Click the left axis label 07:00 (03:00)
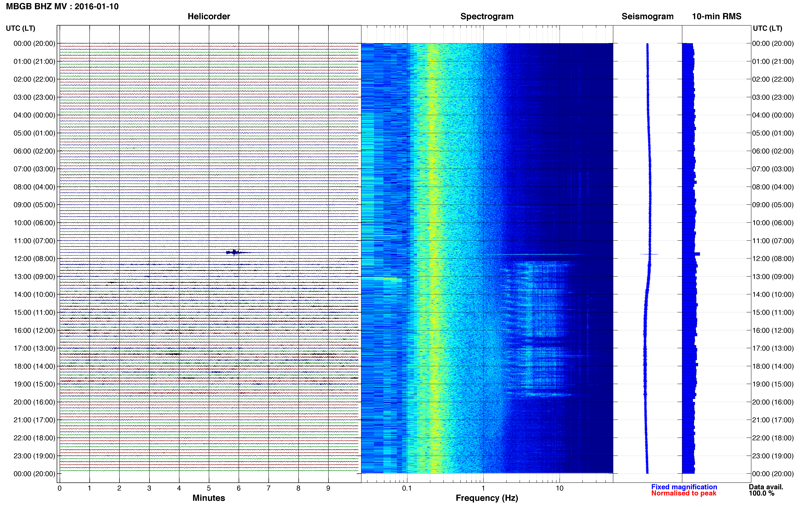The height and width of the screenshot is (508, 812). (x=34, y=169)
